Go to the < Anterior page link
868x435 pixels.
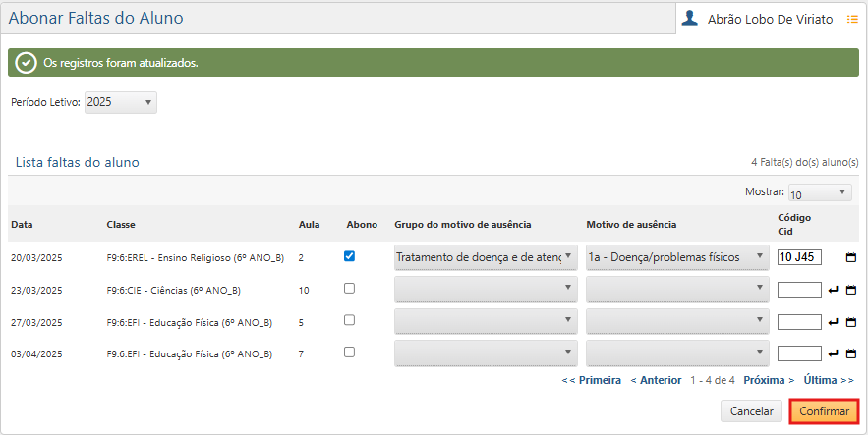pos(656,380)
